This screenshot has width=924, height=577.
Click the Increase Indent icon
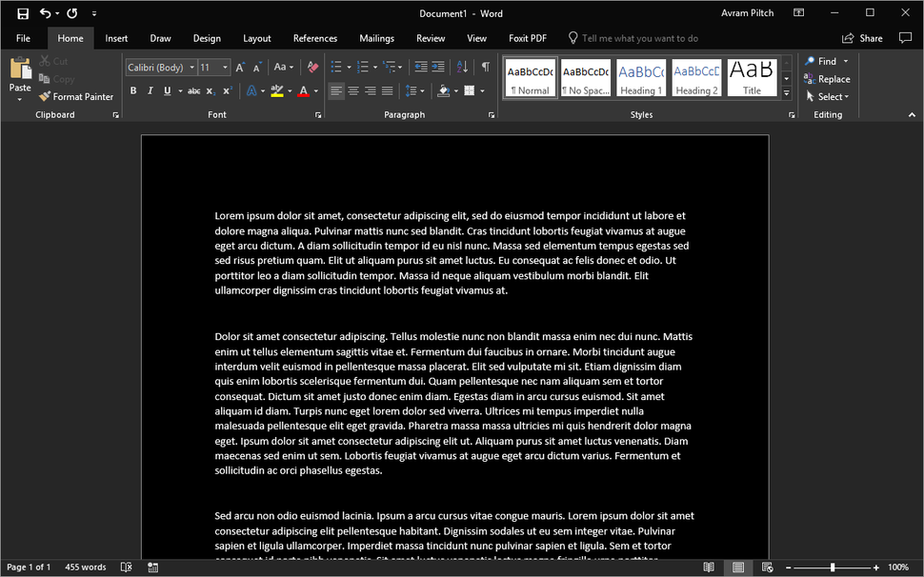pyautogui.click(x=438, y=67)
